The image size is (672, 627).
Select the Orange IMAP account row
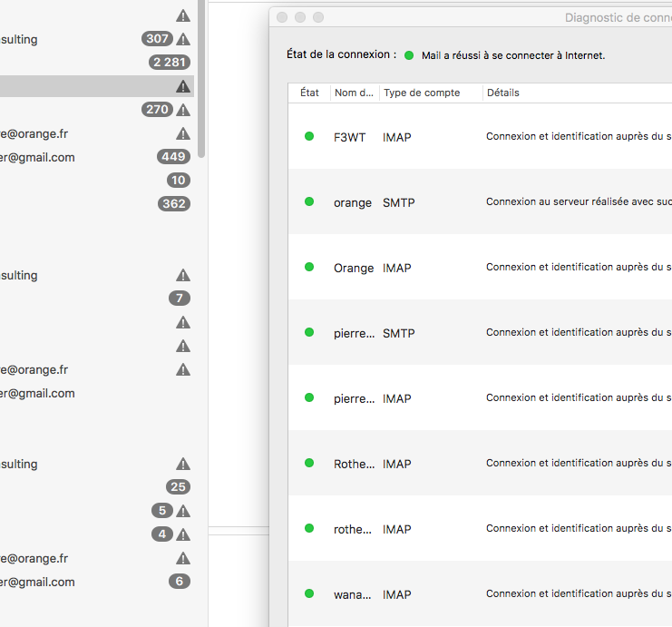pos(481,268)
